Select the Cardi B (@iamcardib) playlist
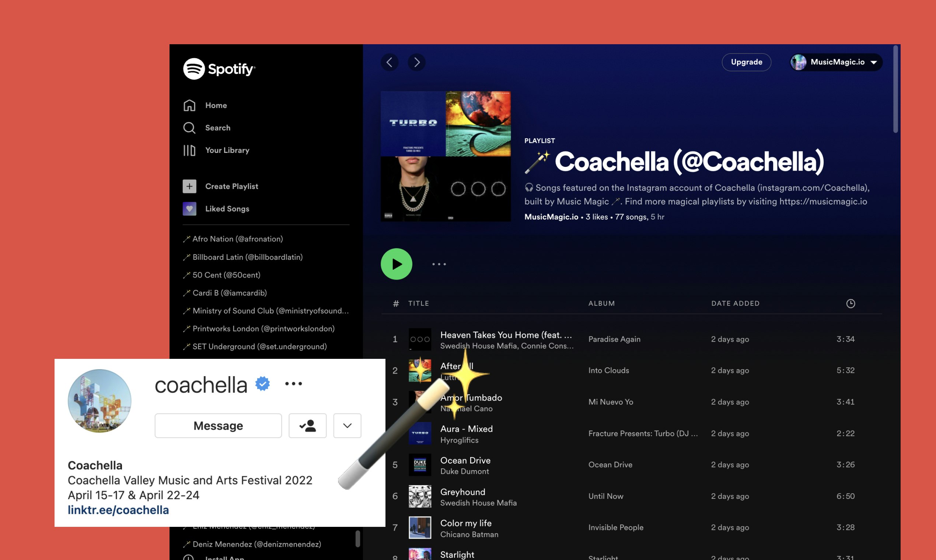 pos(230,293)
